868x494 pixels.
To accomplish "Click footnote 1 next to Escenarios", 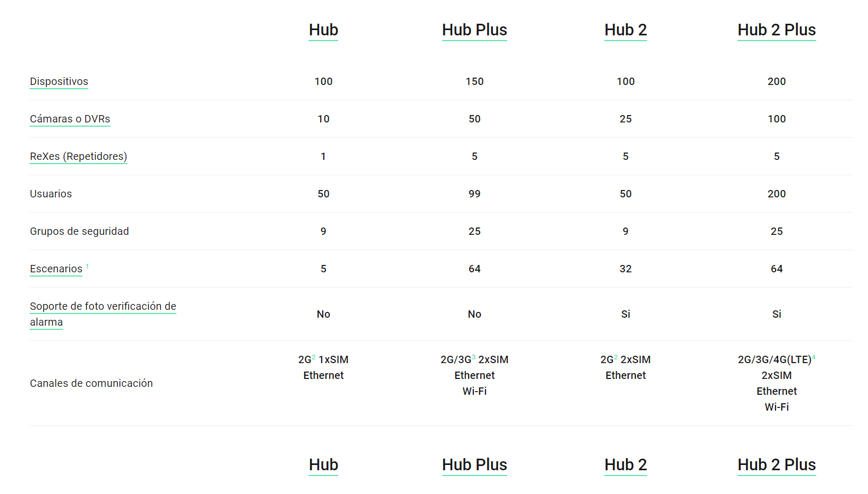I will coord(87,267).
